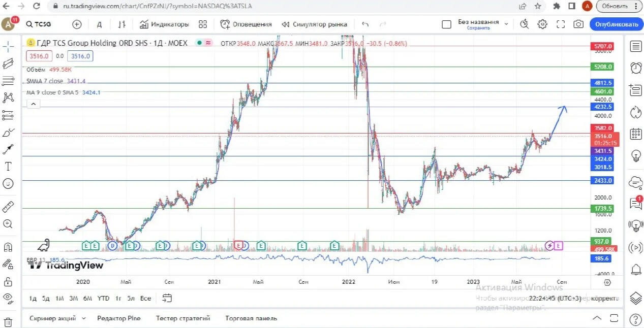Select the 5л date range
The height and width of the screenshot is (328, 644).
(x=131, y=298)
